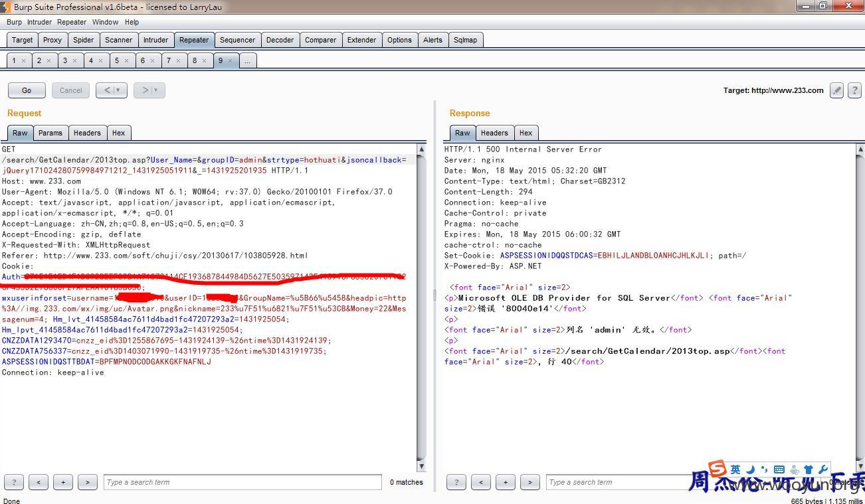The width and height of the screenshot is (865, 504).
Task: Focus the request search term field
Action: pyautogui.click(x=242, y=482)
